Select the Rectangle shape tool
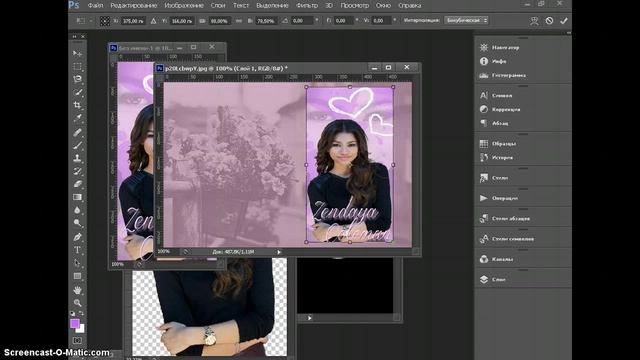The width and height of the screenshot is (640, 360). pos(77,276)
